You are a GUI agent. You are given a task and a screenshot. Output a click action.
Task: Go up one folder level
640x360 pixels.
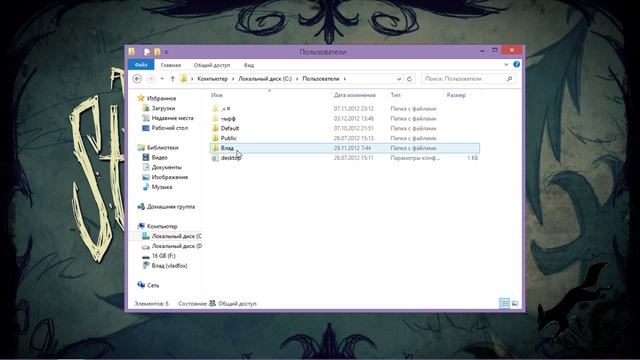pyautogui.click(x=173, y=79)
